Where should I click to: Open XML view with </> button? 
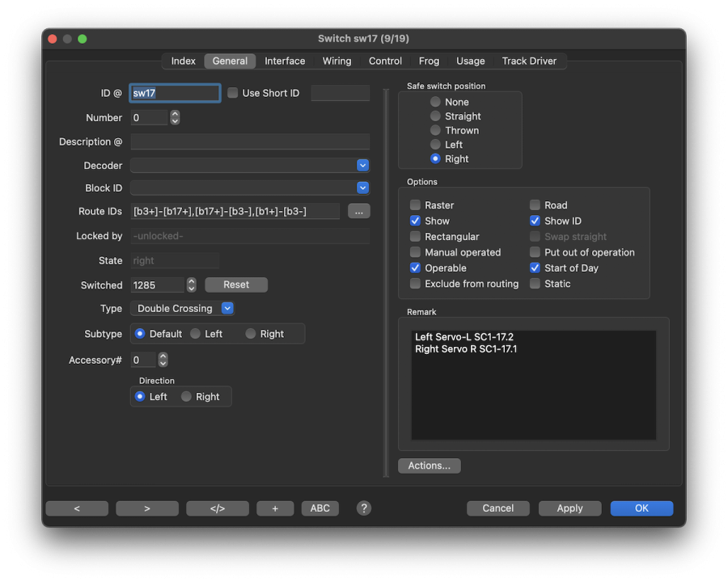click(x=218, y=508)
